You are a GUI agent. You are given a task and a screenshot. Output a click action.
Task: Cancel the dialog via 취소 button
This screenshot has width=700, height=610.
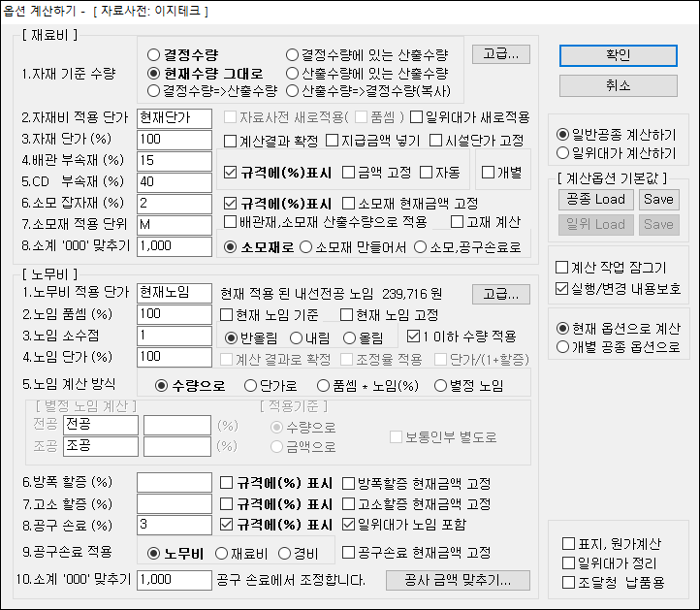(618, 85)
